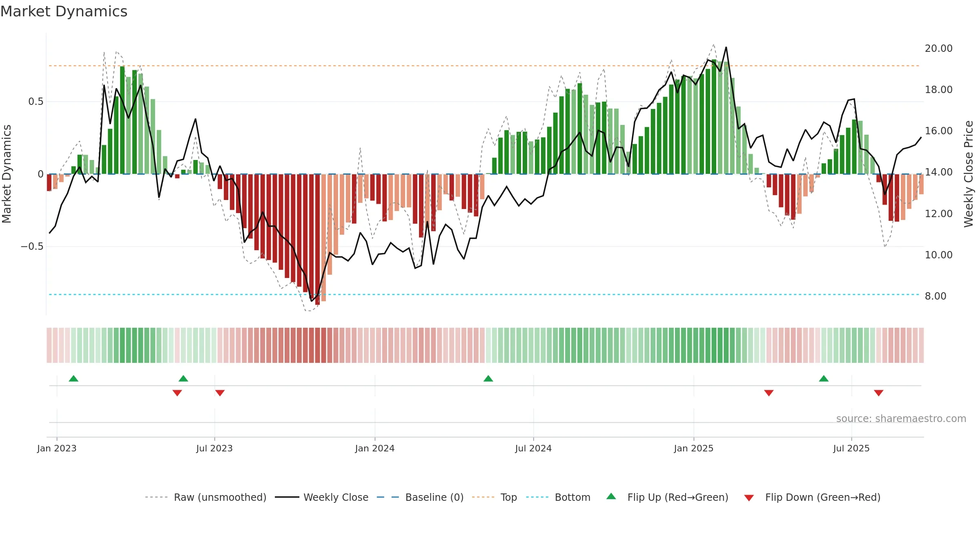This screenshot has height=551, width=980.
Task: Click the 14.00 price tick label
Action: click(939, 172)
